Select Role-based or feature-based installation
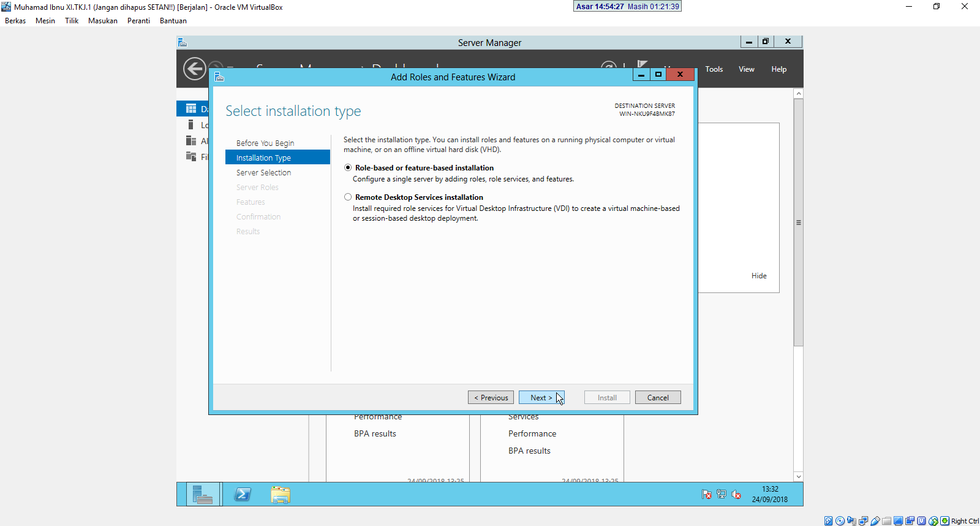Viewport: 980px width, 526px height. 348,167
